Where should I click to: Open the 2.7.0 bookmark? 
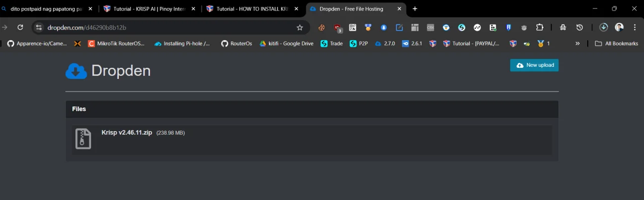click(385, 44)
